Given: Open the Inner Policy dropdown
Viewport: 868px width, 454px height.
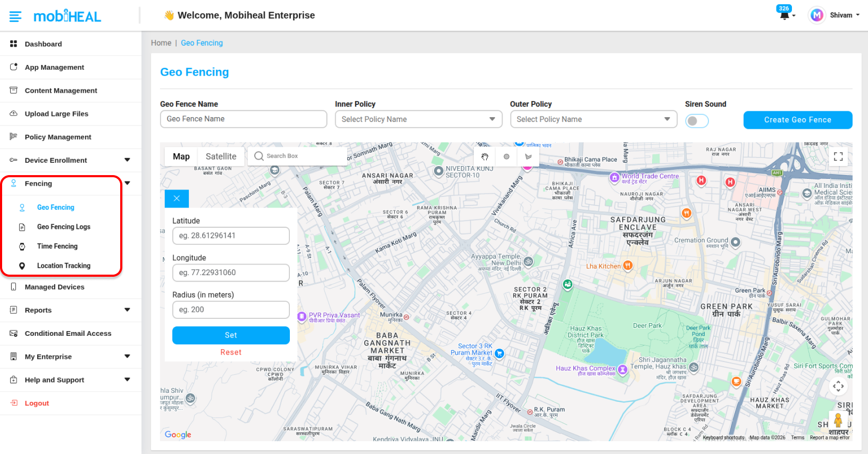Looking at the screenshot, I should (419, 119).
